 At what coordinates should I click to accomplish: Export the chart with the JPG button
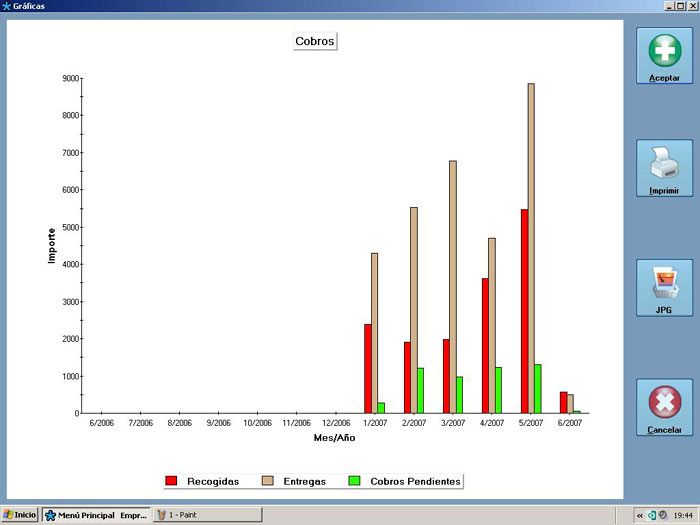click(x=664, y=288)
